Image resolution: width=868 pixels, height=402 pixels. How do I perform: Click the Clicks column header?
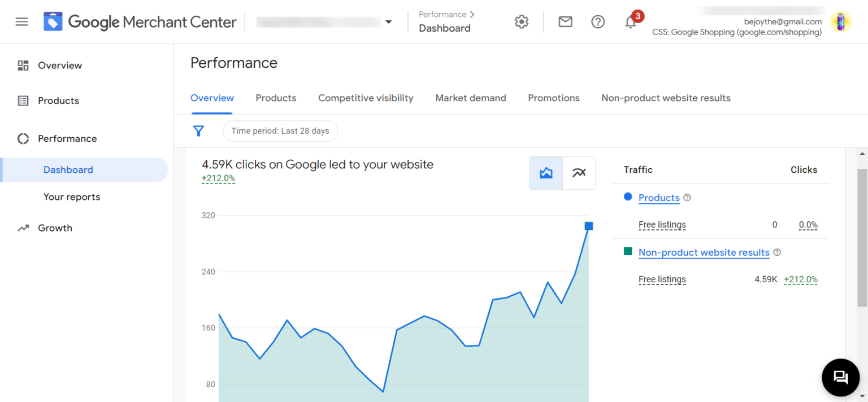[x=804, y=170]
